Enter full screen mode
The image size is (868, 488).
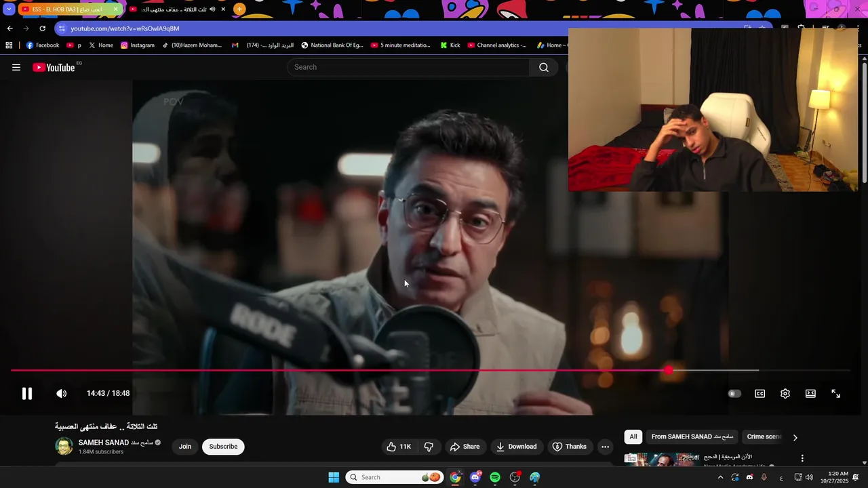point(835,393)
